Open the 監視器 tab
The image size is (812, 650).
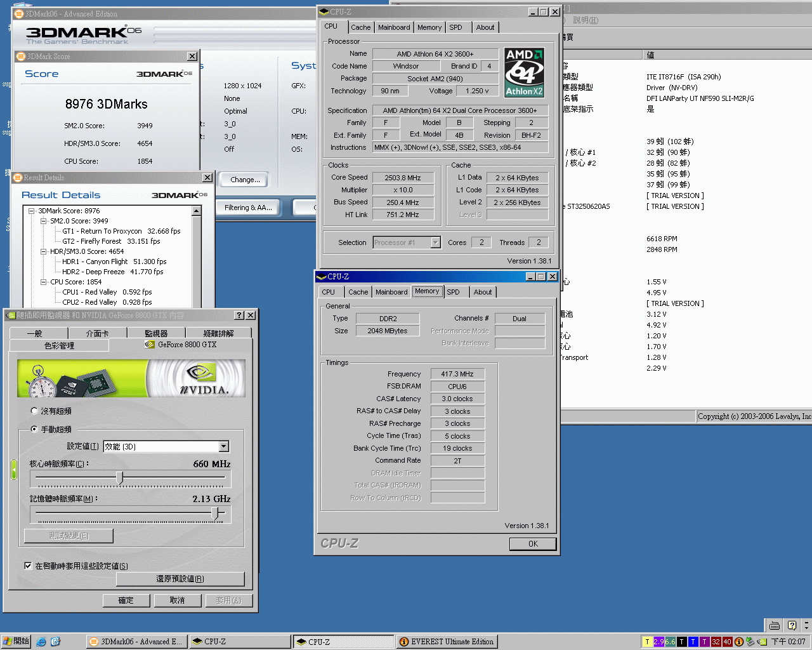156,333
